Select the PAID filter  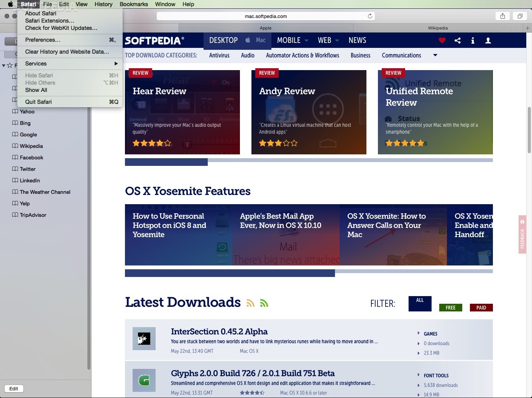pos(481,308)
